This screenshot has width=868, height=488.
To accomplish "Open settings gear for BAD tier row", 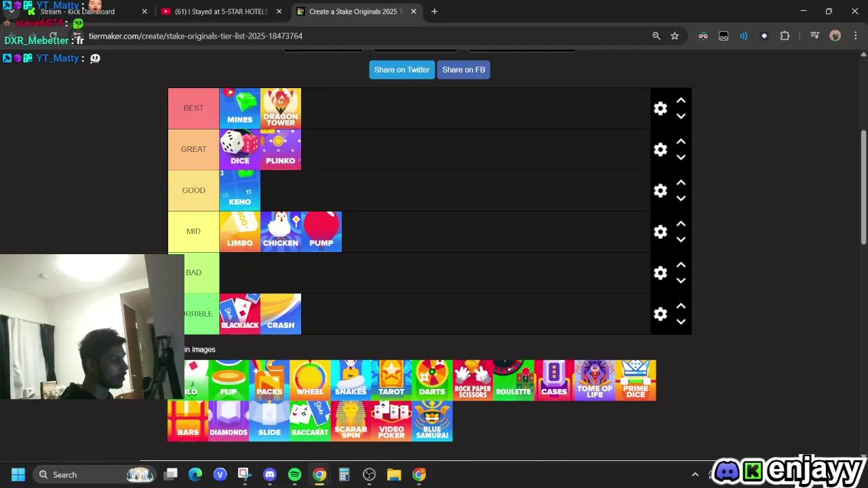I will (x=660, y=272).
